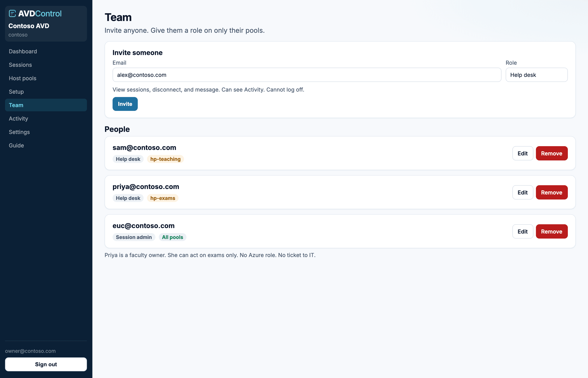Click the Invite someone heading
The width and height of the screenshot is (588, 378).
(137, 52)
